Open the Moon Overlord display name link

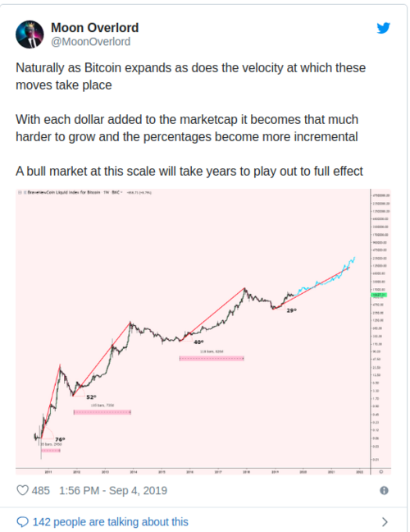(95, 28)
